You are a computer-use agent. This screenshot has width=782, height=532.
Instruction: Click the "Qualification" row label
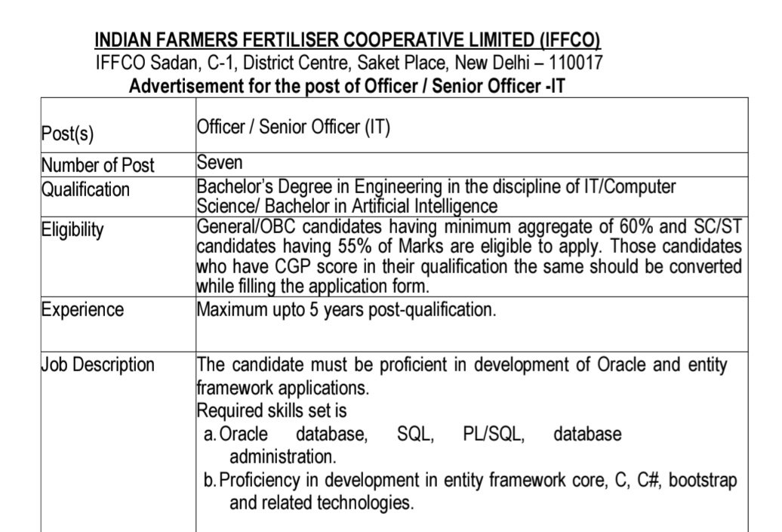coord(85,189)
